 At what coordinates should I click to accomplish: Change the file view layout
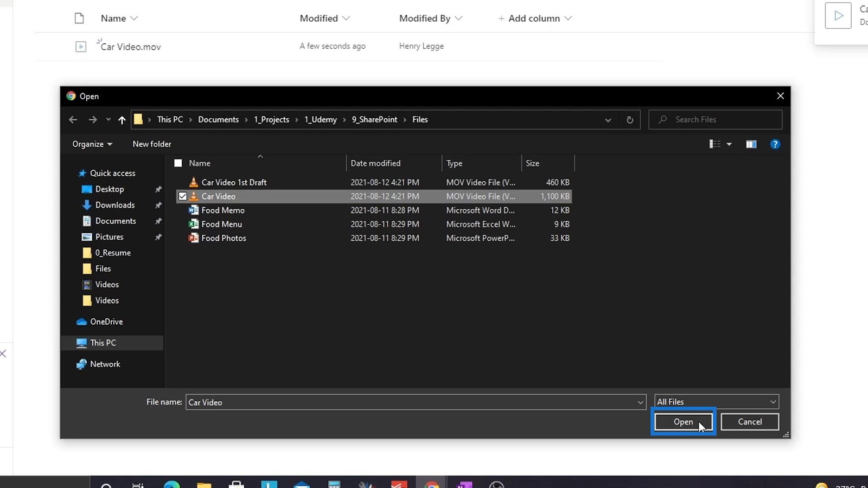(715, 144)
